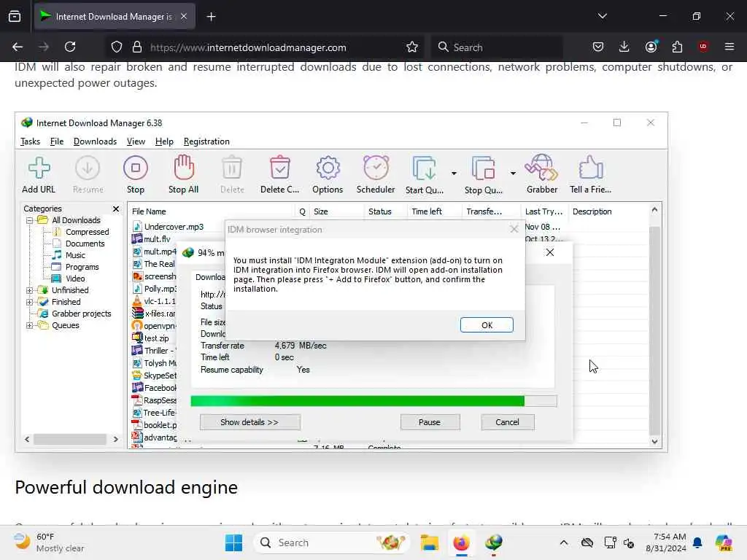This screenshot has height=560, width=747.
Task: Go back to the previous page
Action: [x=18, y=47]
